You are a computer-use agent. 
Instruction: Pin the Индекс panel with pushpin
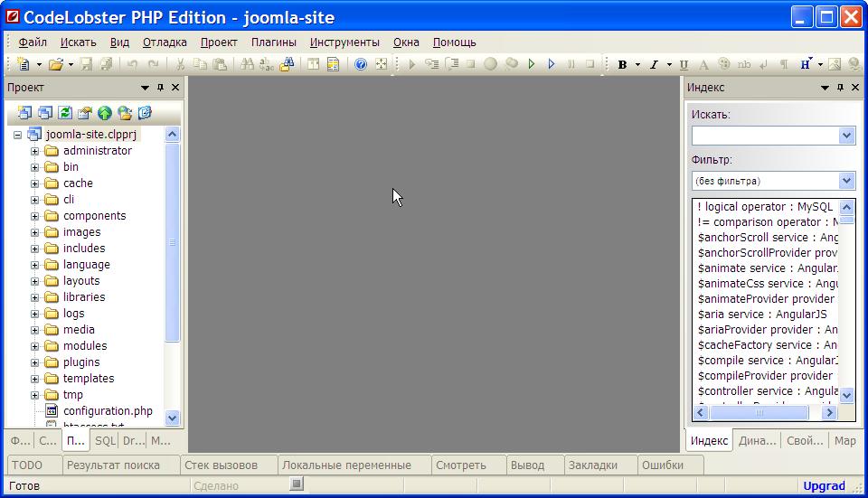point(840,88)
